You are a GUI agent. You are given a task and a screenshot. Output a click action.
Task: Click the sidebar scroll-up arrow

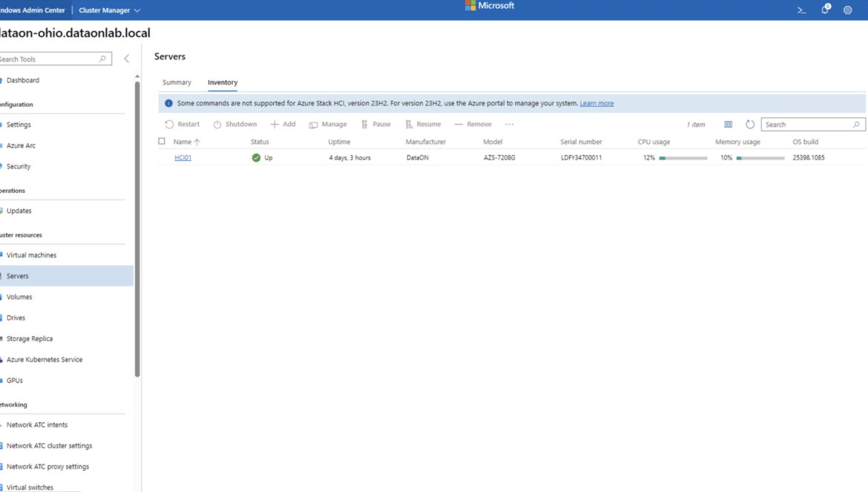[137, 76]
